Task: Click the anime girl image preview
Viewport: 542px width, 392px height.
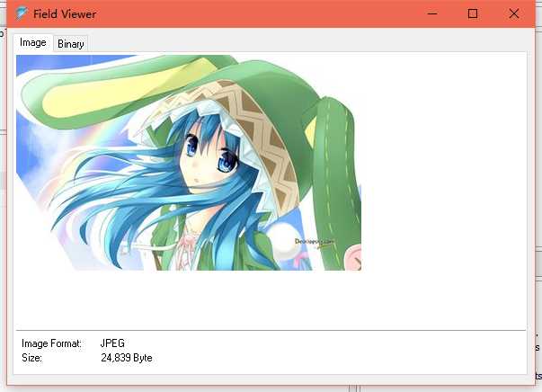Action: coord(189,163)
